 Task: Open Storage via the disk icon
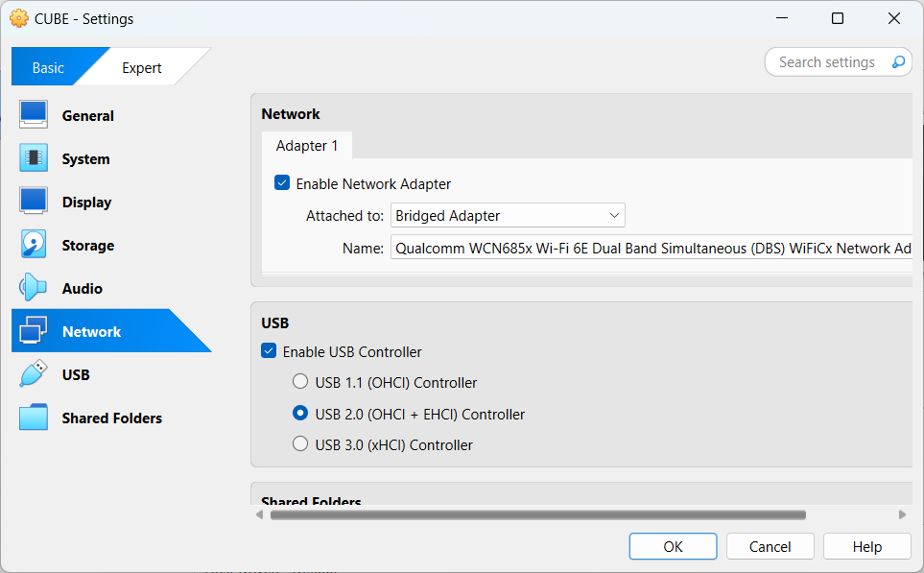34,245
